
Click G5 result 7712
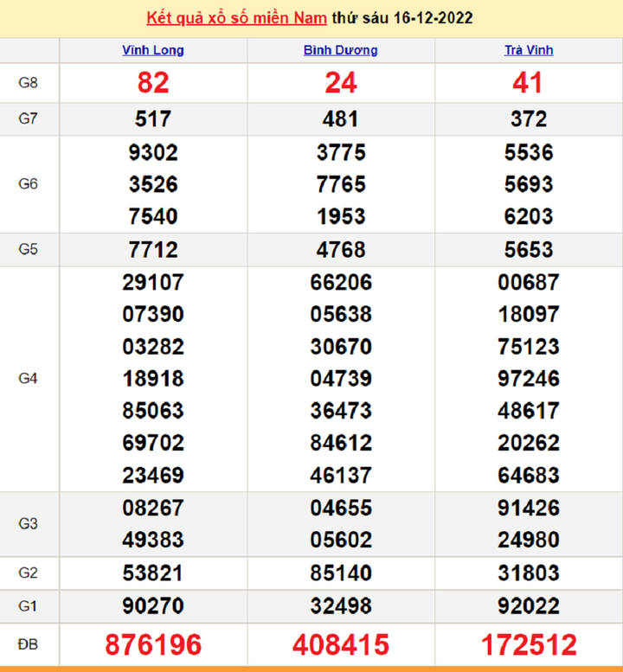pos(153,250)
